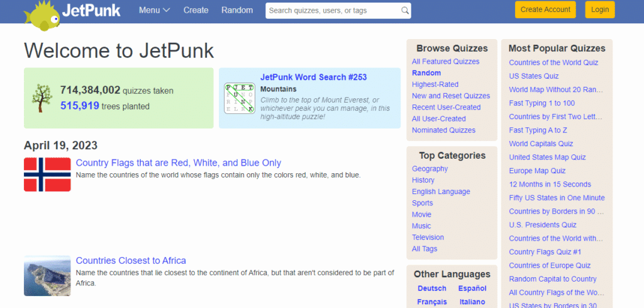Select the History category
This screenshot has width=644, height=308.
[x=423, y=180]
